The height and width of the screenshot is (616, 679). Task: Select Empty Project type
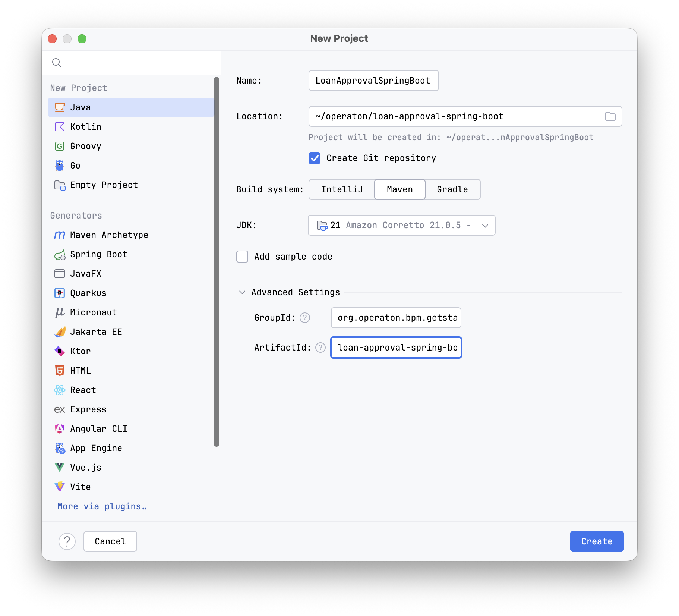(131, 185)
